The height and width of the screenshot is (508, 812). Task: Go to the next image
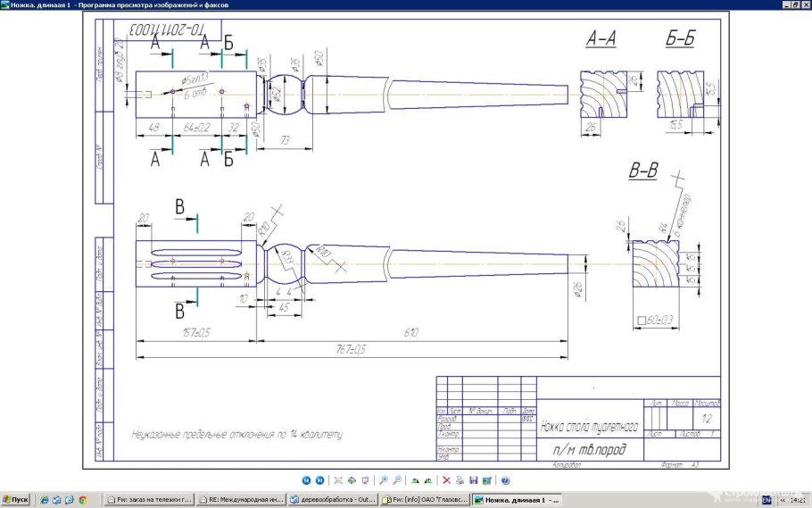(319, 479)
